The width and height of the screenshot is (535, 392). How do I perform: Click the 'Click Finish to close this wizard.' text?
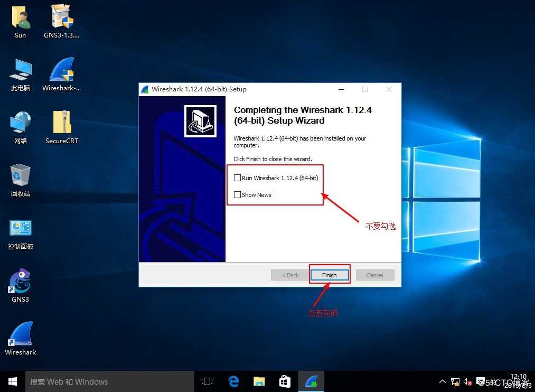click(x=273, y=159)
